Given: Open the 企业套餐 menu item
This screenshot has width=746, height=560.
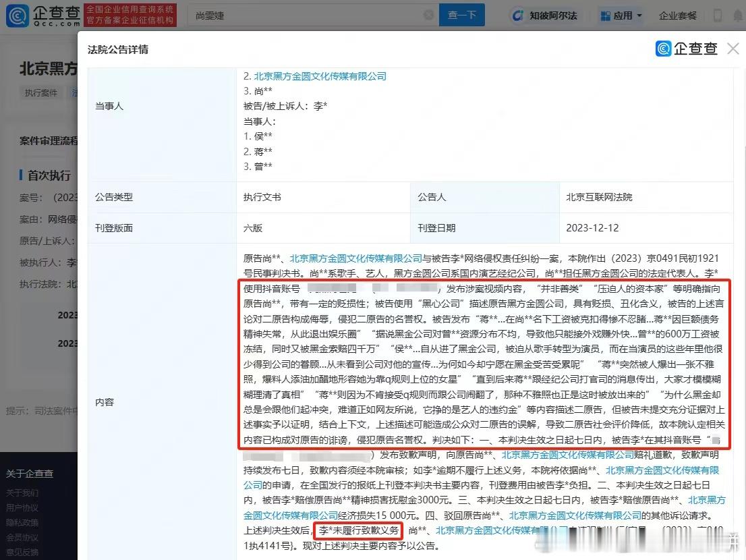Looking at the screenshot, I should (x=677, y=16).
